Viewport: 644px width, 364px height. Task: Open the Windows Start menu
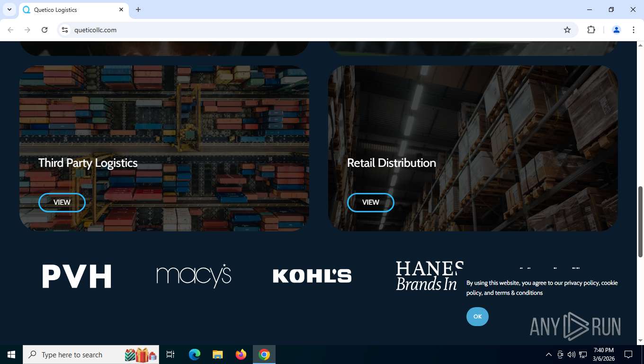click(11, 355)
